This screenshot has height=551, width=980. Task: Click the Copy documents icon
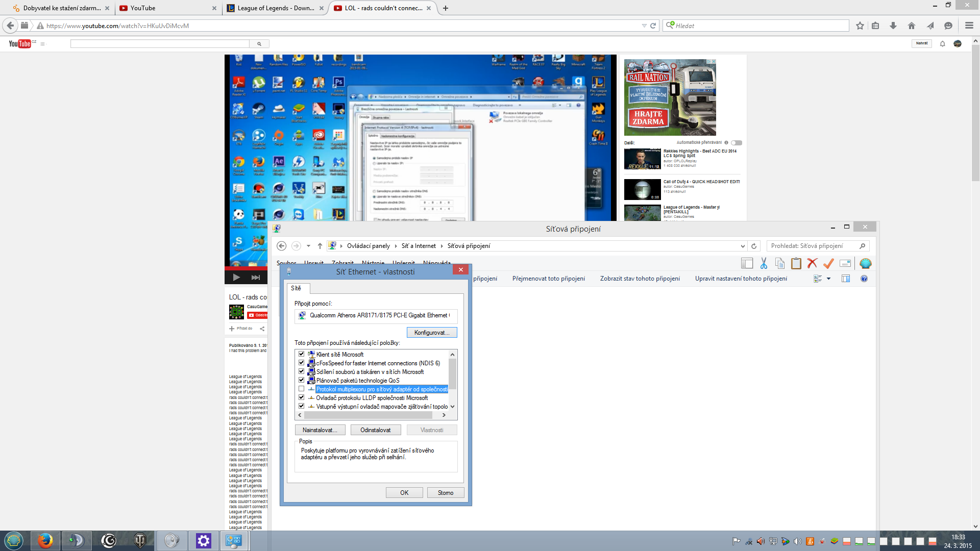point(779,263)
